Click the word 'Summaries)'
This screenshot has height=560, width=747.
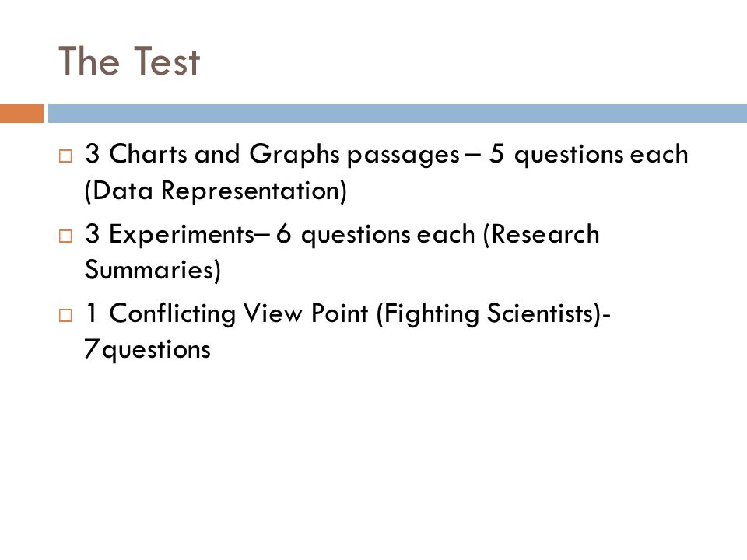pos(153,270)
